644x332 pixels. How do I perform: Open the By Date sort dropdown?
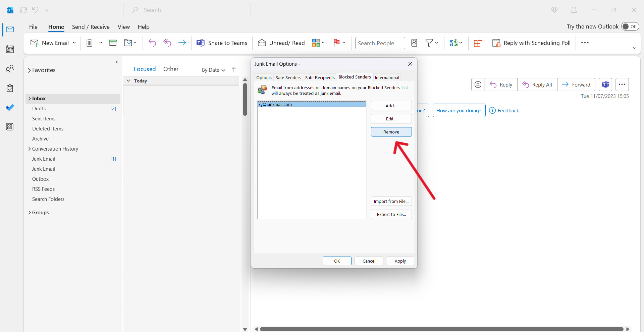coord(213,70)
